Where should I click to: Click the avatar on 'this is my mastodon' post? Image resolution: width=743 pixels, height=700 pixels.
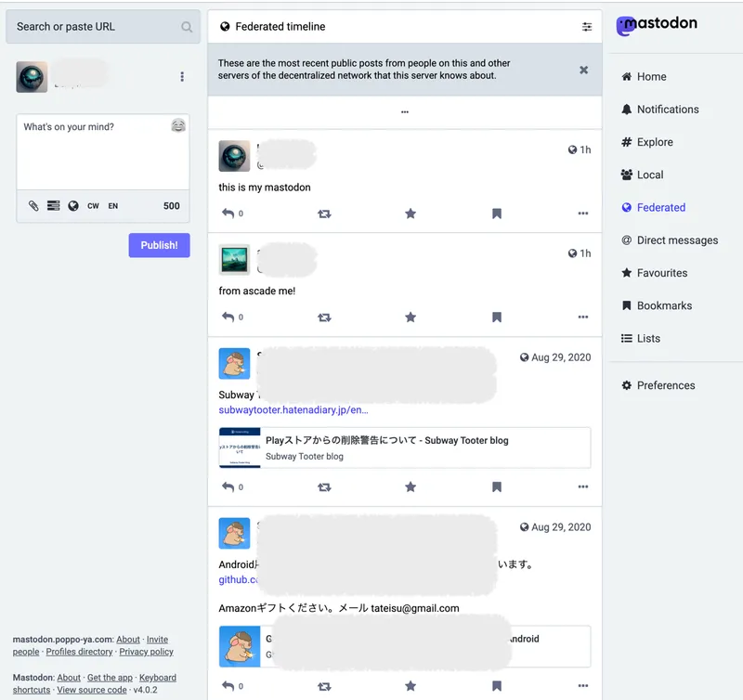point(234,156)
